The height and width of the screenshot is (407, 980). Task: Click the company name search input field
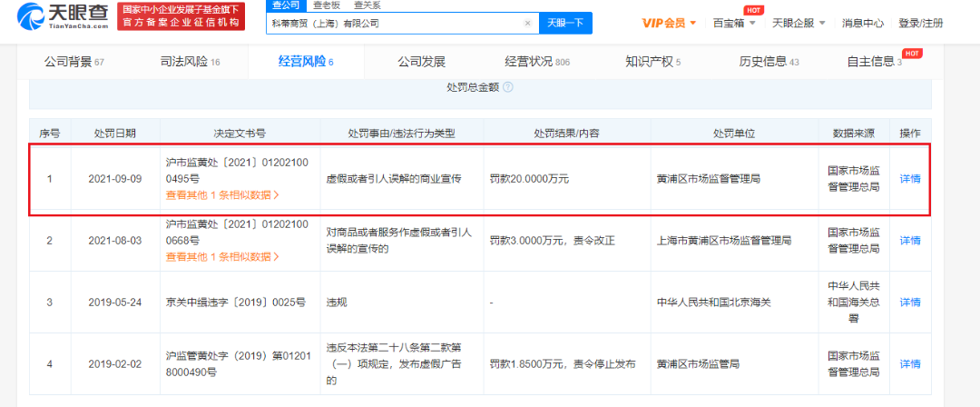point(395,24)
